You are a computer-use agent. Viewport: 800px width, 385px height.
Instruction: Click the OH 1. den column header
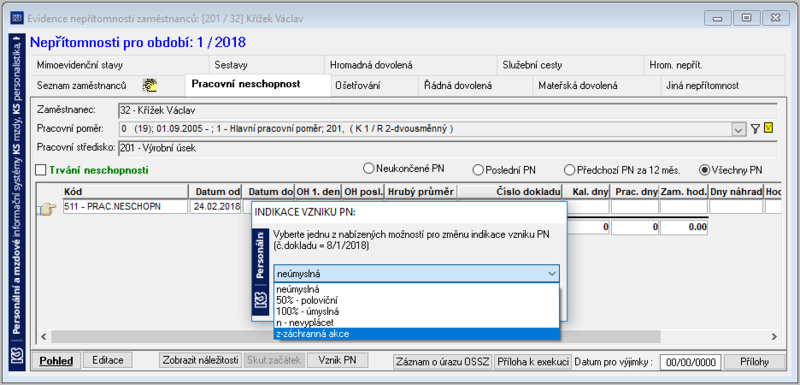point(318,192)
